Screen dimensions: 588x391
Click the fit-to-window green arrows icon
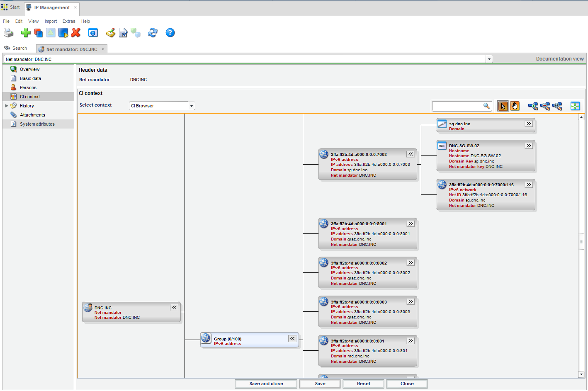point(575,106)
